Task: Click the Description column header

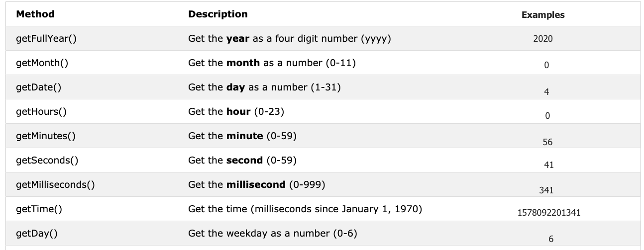Action: pyautogui.click(x=217, y=14)
